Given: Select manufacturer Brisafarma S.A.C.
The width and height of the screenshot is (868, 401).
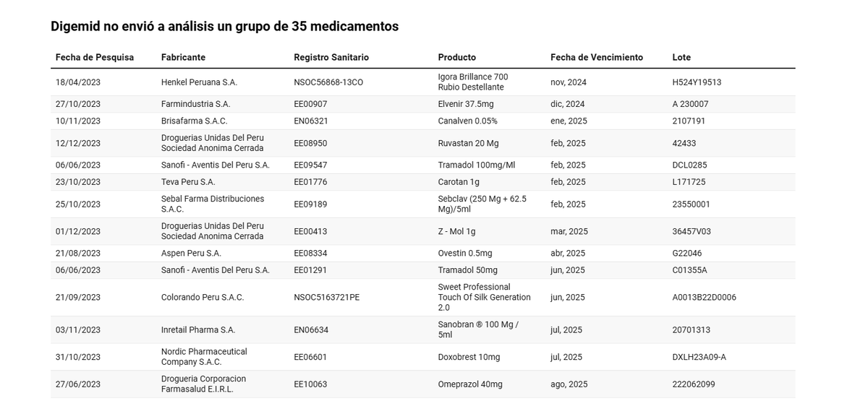Looking at the screenshot, I should pos(194,121).
